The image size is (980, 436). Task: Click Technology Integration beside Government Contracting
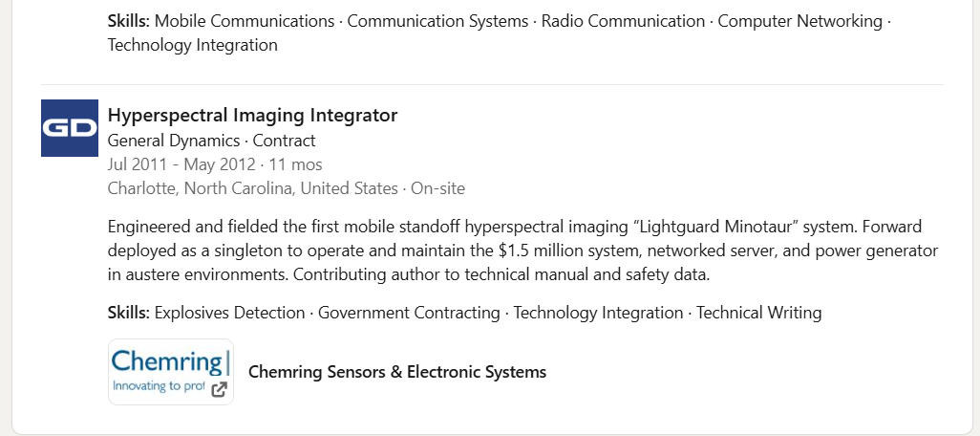598,312
